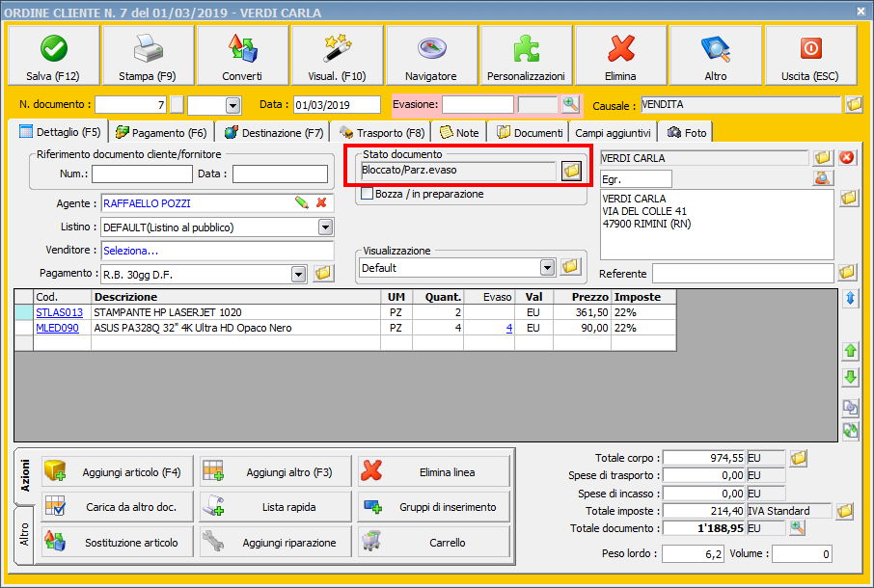This screenshot has width=874, height=588.
Task: Open the Stato documento folder icon
Action: coord(571,171)
